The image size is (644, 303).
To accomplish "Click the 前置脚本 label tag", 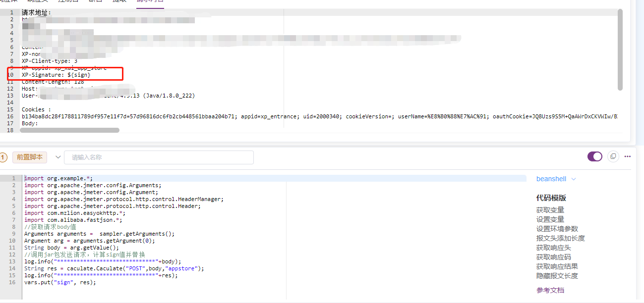I will coord(29,157).
